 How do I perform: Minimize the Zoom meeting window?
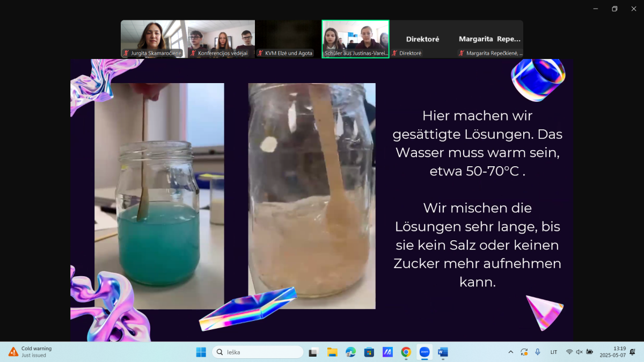596,9
